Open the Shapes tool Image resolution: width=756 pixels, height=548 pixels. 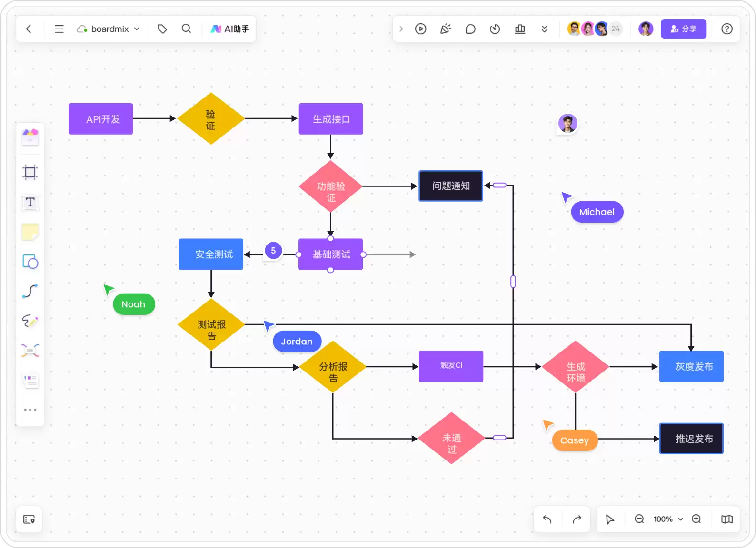(30, 262)
